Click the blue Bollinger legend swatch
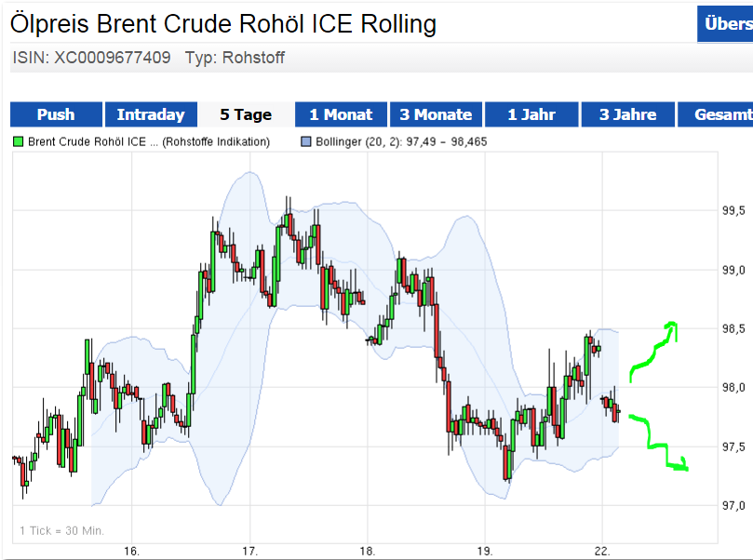The height and width of the screenshot is (560, 753). point(304,142)
